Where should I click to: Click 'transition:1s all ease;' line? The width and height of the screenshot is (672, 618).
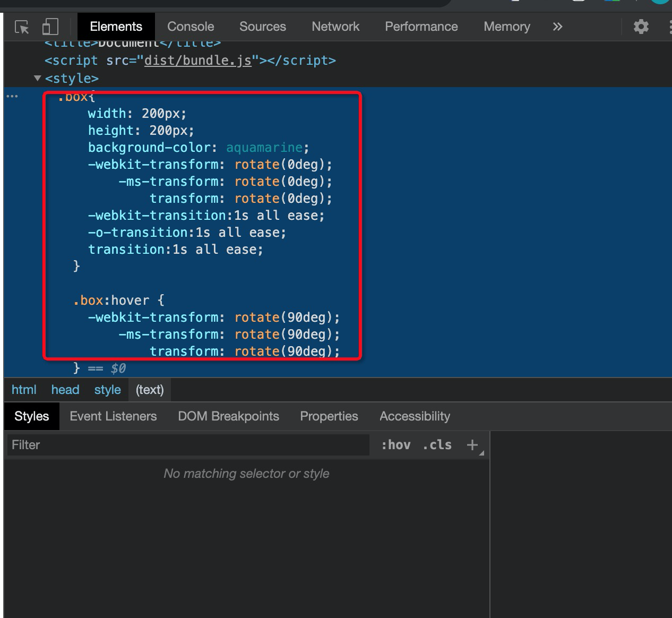click(x=176, y=250)
